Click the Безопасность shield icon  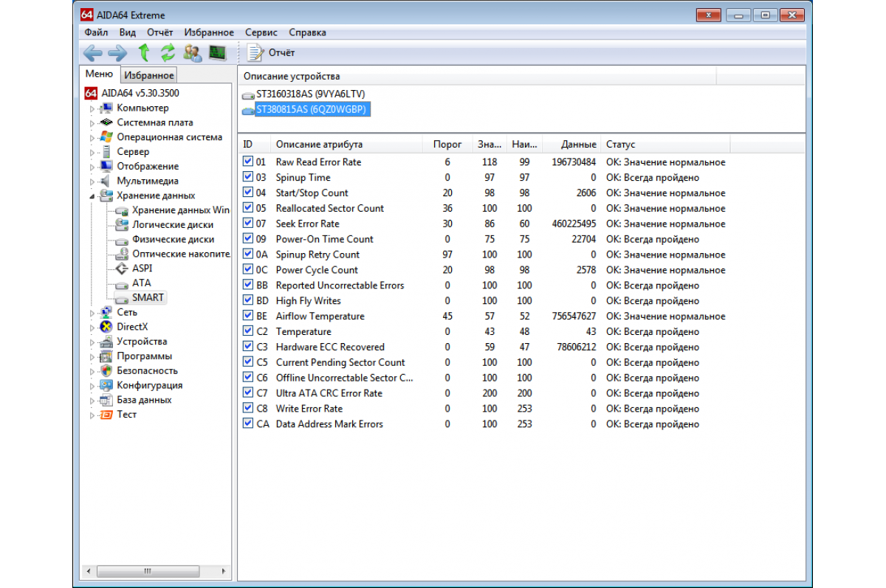[107, 370]
